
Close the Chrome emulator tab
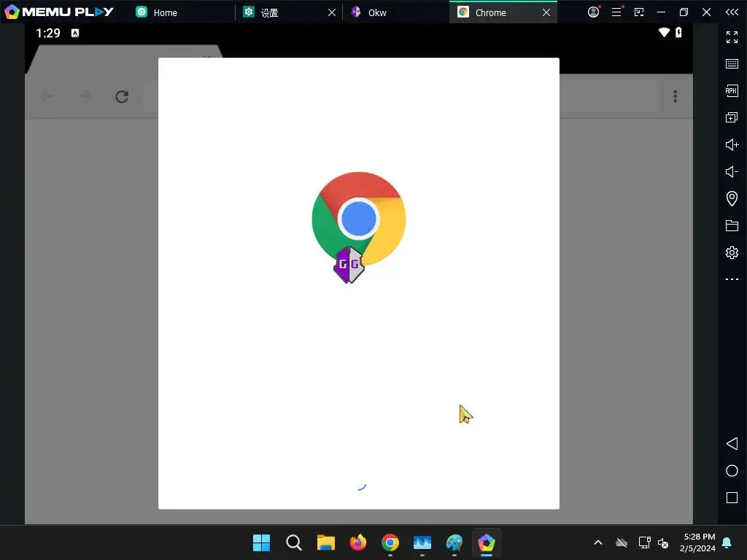coord(546,13)
